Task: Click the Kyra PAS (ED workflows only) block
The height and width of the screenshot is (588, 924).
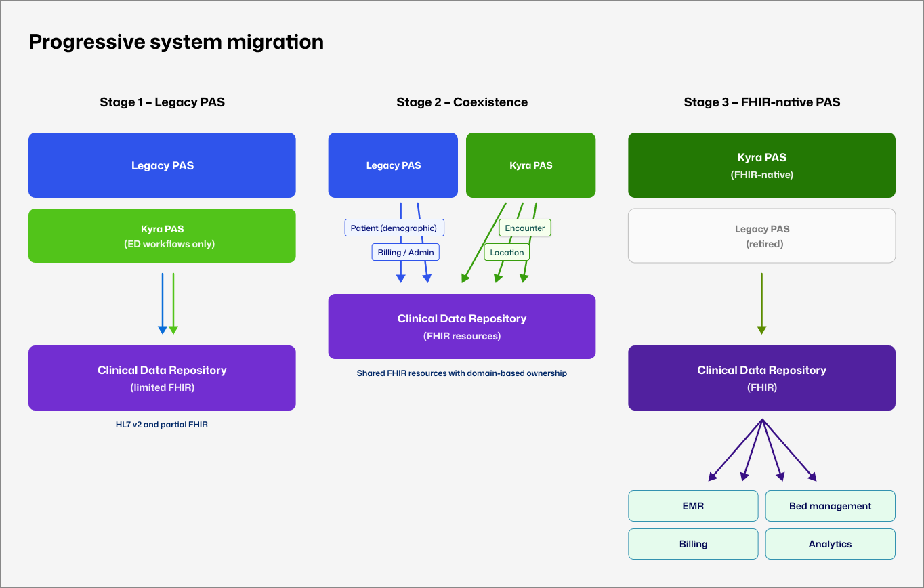Action: click(162, 235)
